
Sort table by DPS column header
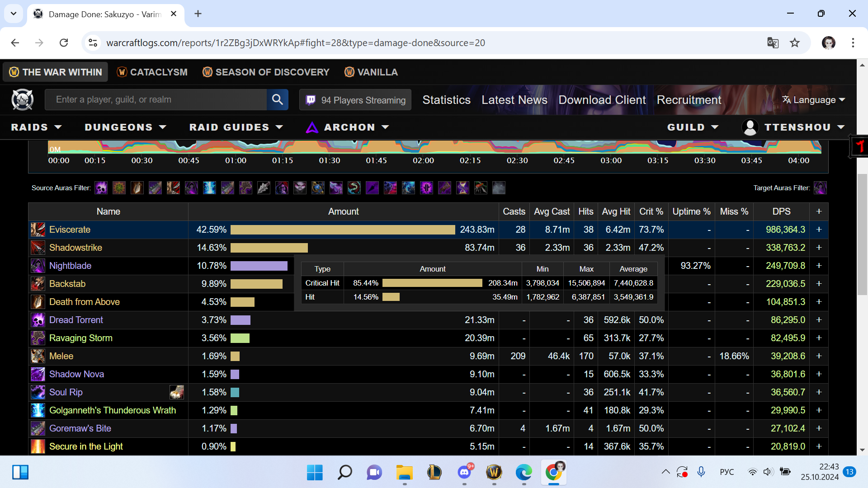point(781,211)
